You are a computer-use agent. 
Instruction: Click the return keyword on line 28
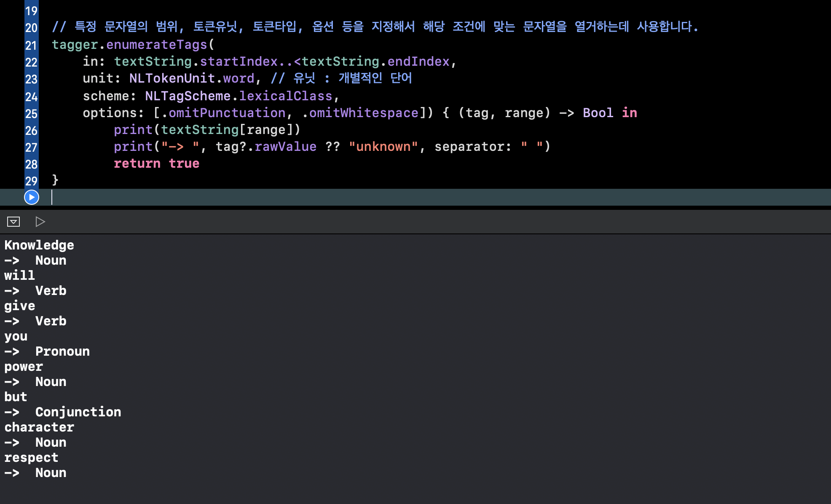[x=137, y=164]
